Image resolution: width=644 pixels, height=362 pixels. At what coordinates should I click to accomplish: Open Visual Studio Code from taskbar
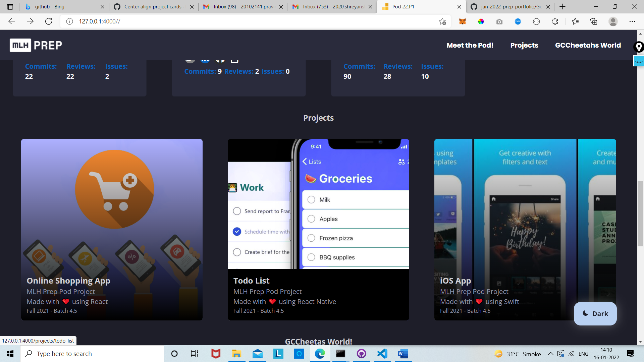tap(382, 354)
